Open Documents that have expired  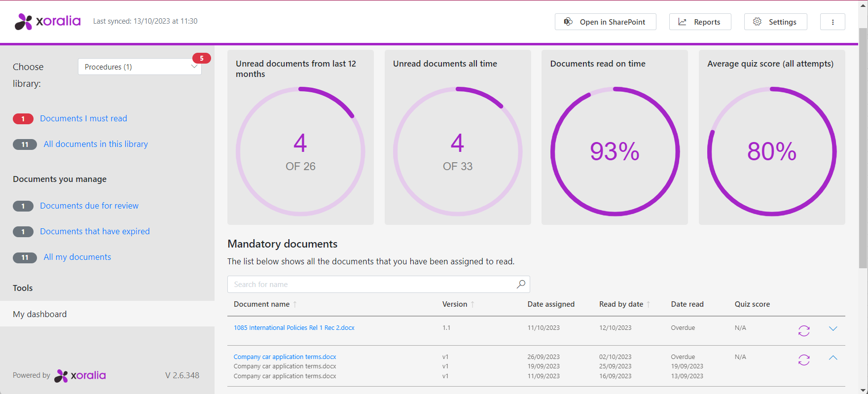pyautogui.click(x=95, y=231)
